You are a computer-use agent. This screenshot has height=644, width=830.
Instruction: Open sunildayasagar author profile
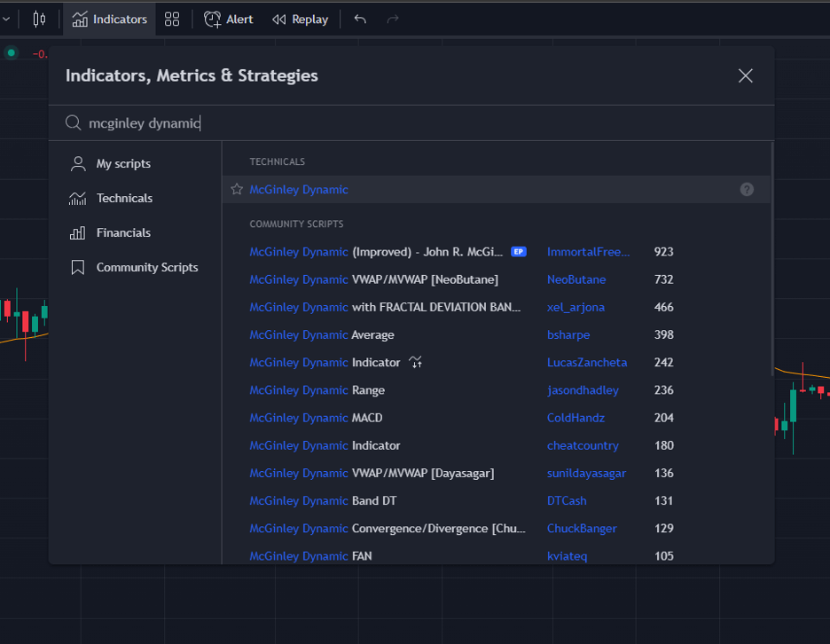(x=586, y=473)
